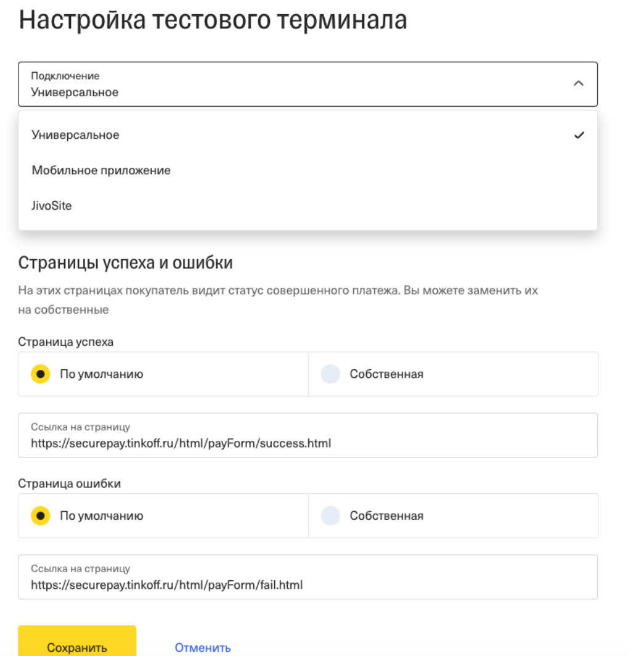Screen dimensions: 644x656
Task: Collapse the Подключение dropdown chevron arrow
Action: 578,84
